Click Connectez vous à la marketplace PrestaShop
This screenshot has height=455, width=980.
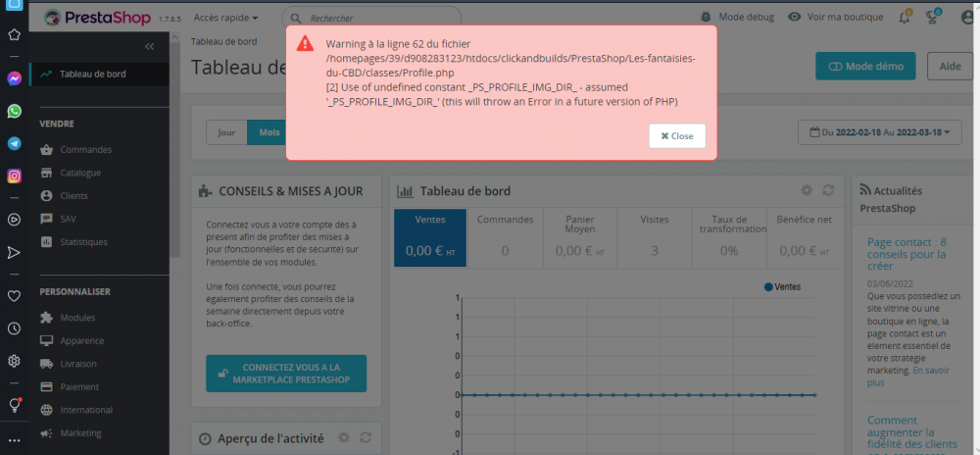286,374
